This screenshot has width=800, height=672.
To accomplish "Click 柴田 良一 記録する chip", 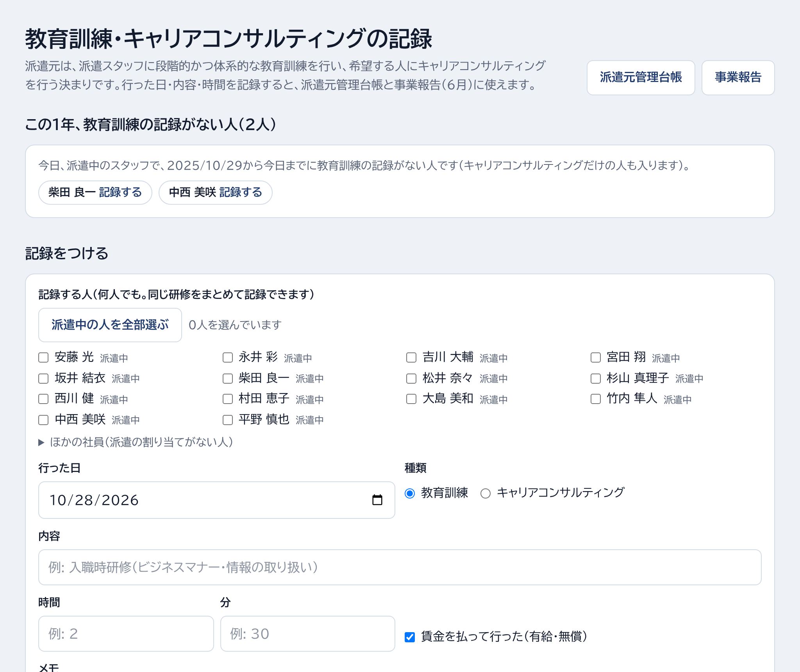I will [95, 192].
